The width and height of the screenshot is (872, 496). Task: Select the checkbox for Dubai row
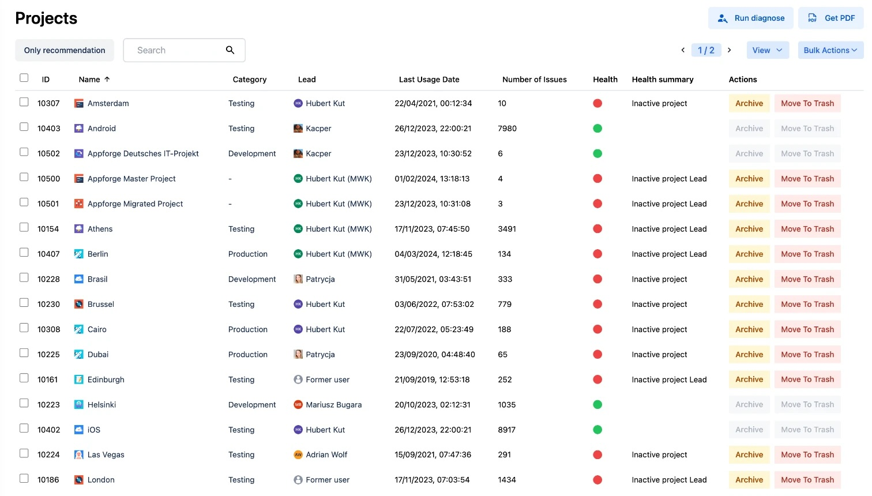point(24,353)
